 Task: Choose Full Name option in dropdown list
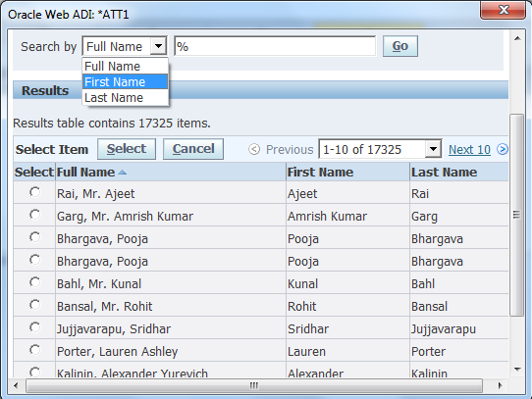click(x=126, y=66)
